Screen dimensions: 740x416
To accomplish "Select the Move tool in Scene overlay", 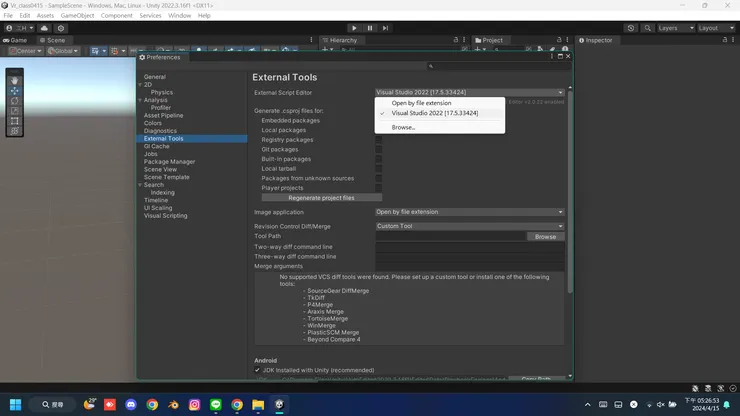I will click(x=15, y=91).
